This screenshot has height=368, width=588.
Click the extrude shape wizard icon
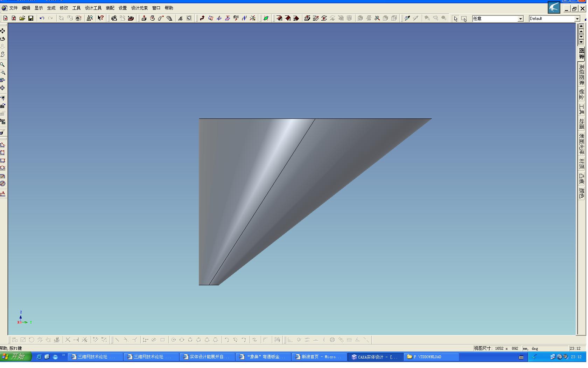coord(144,18)
